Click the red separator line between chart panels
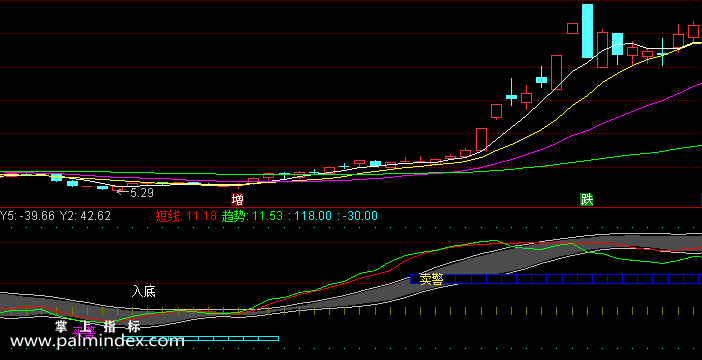Viewport: 702px width, 360px height. 351,207
